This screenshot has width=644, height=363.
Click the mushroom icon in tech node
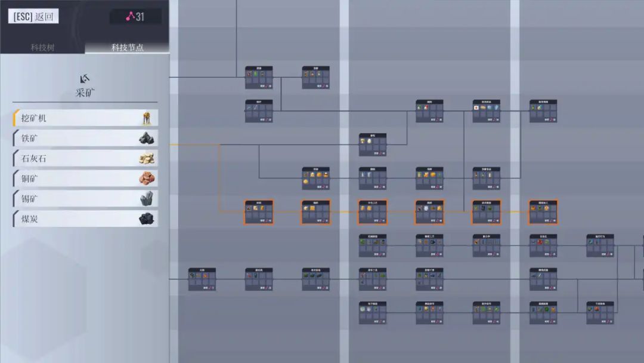pos(363,141)
